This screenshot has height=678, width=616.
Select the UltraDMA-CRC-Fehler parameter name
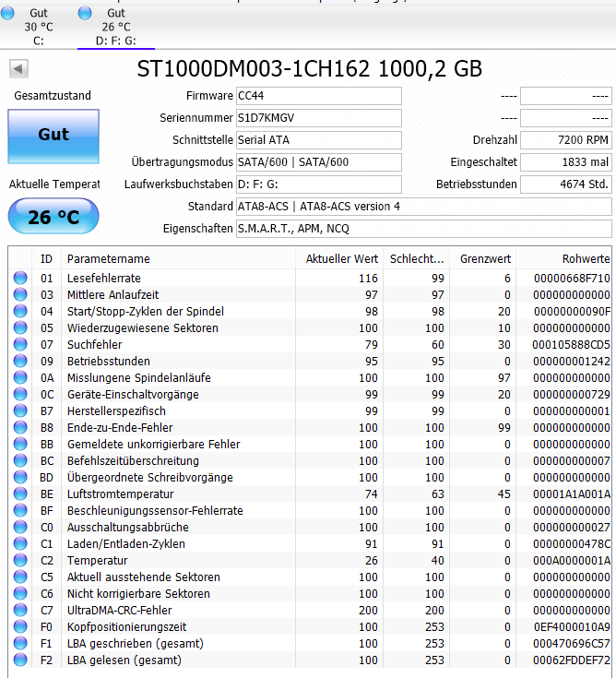coord(119,610)
